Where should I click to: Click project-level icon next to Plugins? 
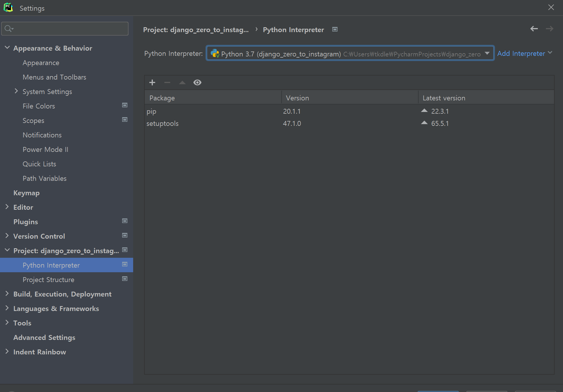tap(125, 221)
